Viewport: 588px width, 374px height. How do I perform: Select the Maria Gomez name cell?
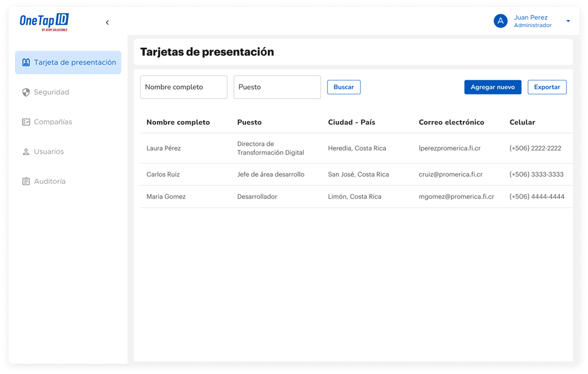pos(166,197)
